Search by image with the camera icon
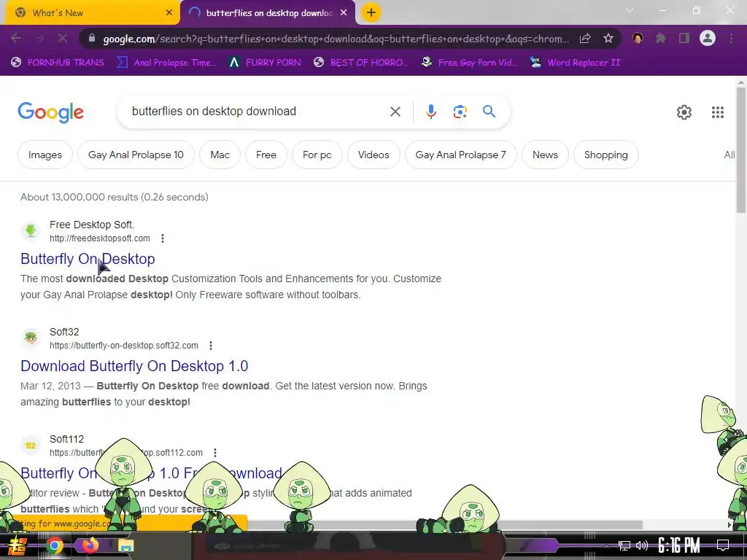 coord(460,112)
